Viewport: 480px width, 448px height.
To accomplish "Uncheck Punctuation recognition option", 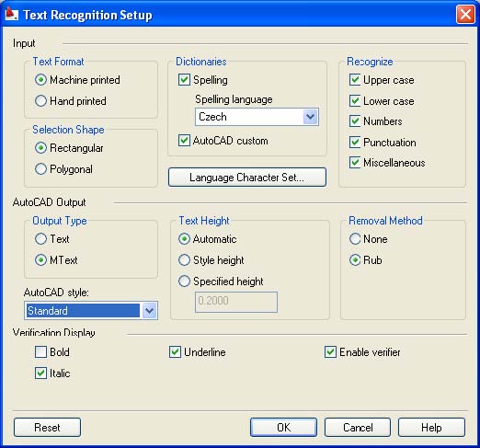I will (x=355, y=143).
